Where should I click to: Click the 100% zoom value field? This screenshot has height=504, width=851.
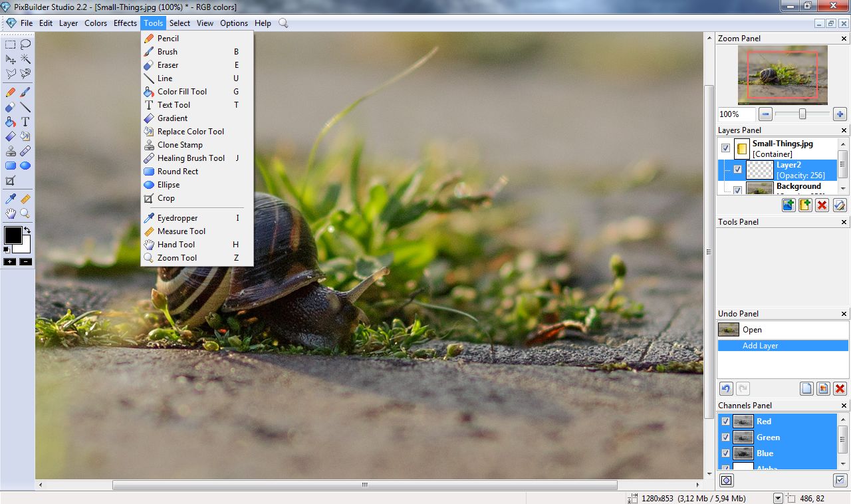tap(737, 114)
